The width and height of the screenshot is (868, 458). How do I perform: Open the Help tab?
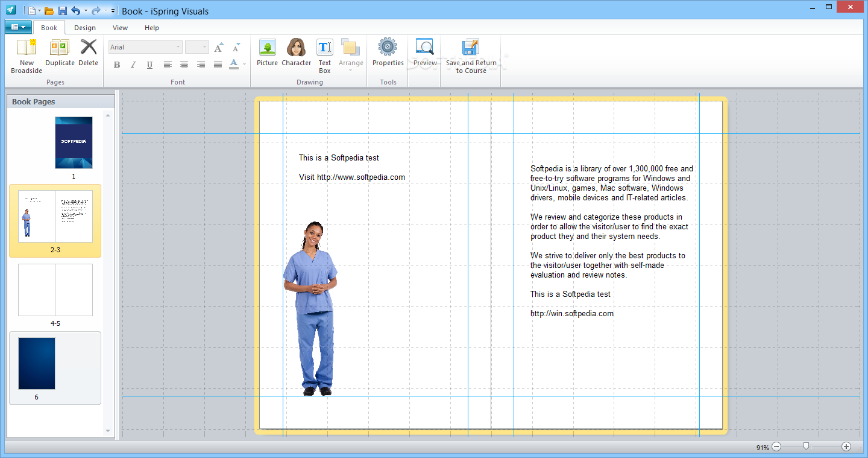[x=152, y=28]
